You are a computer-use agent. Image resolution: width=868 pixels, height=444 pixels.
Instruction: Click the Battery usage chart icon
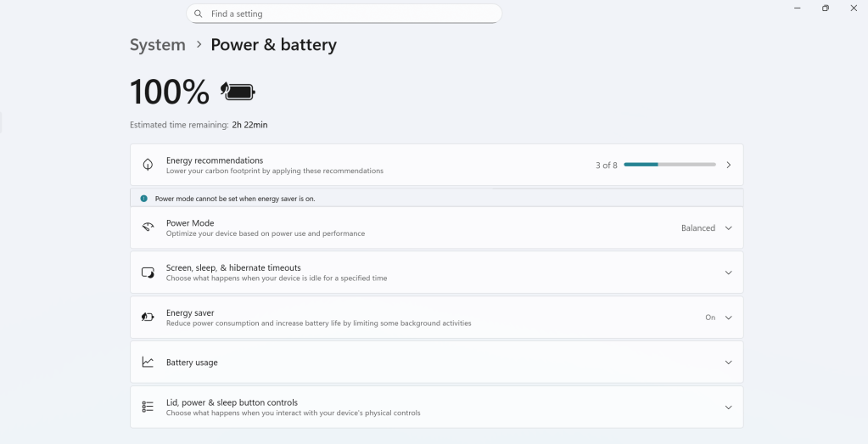148,362
